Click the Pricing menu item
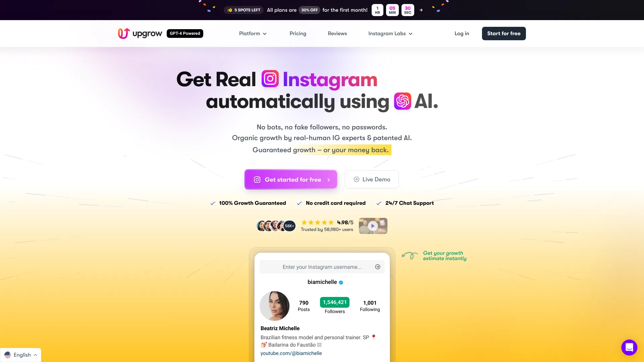The image size is (644, 362). pos(298,33)
